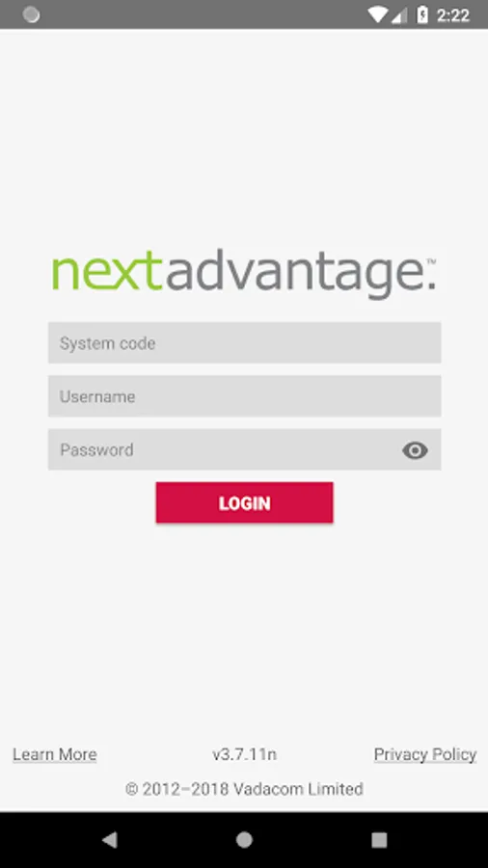This screenshot has height=868, width=488.
Task: Focus the Username field
Action: pyautogui.click(x=244, y=395)
